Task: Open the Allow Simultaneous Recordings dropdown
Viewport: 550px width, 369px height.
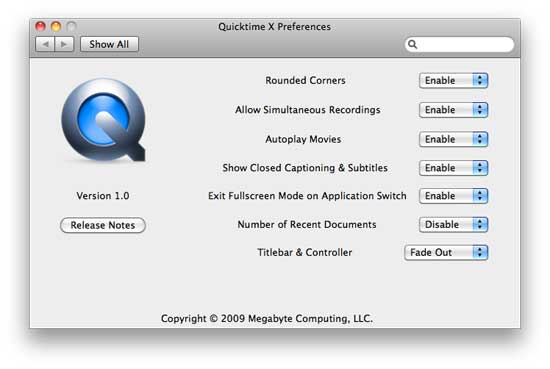Action: pos(453,110)
